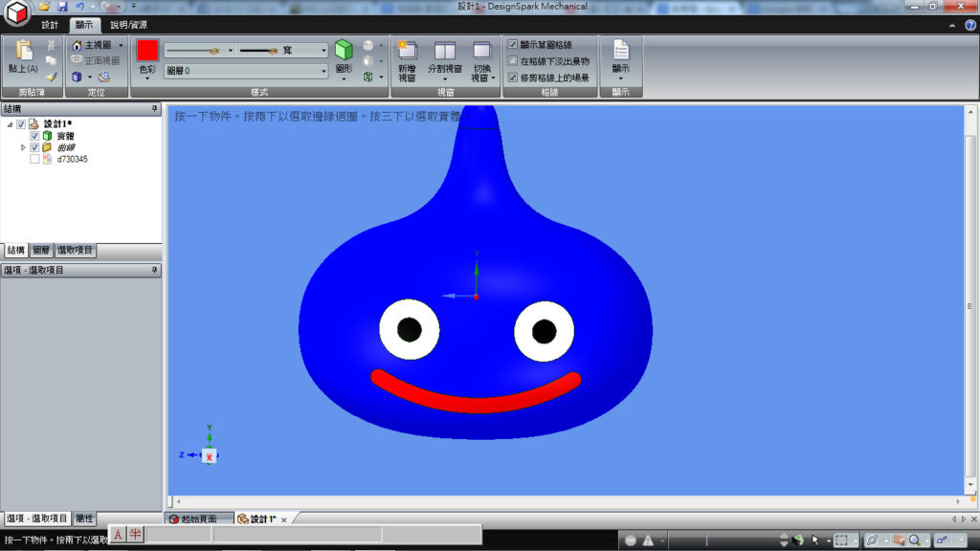Click the 切換視窗 switch window icon
This screenshot has width=980, height=551.
482,52
